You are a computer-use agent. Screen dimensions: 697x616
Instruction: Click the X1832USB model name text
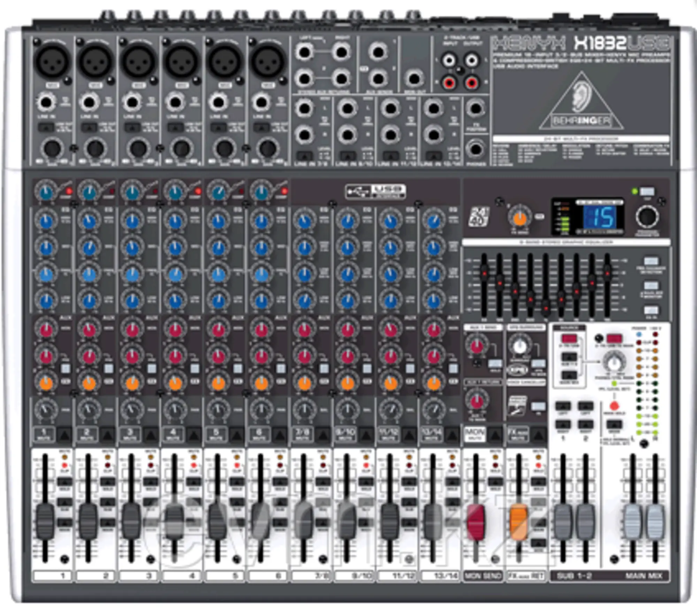coord(621,44)
